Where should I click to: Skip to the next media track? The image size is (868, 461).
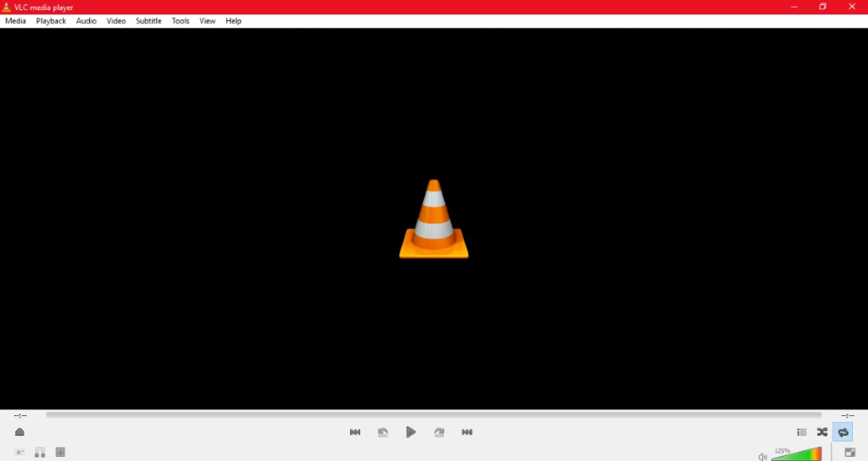pyautogui.click(x=467, y=432)
